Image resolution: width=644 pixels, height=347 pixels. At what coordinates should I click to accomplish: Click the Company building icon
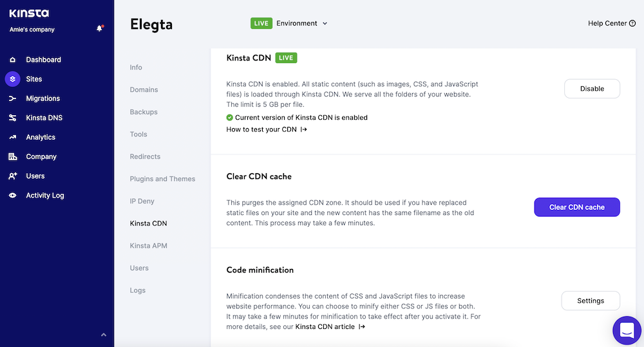(13, 156)
